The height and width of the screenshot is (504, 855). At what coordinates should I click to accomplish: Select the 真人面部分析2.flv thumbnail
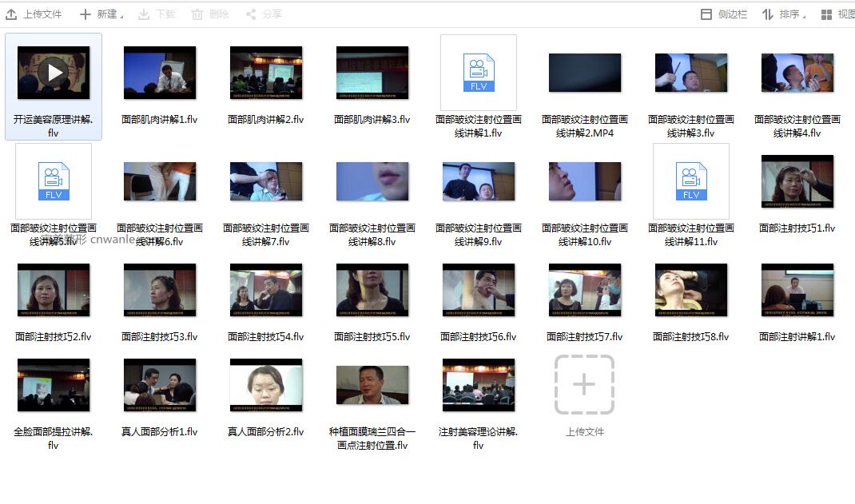tap(266, 385)
